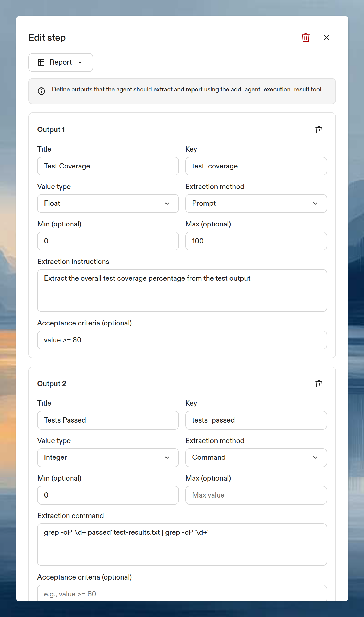The width and height of the screenshot is (364, 617).
Task: Open the Prompt extraction method dropdown
Action: coord(256,204)
